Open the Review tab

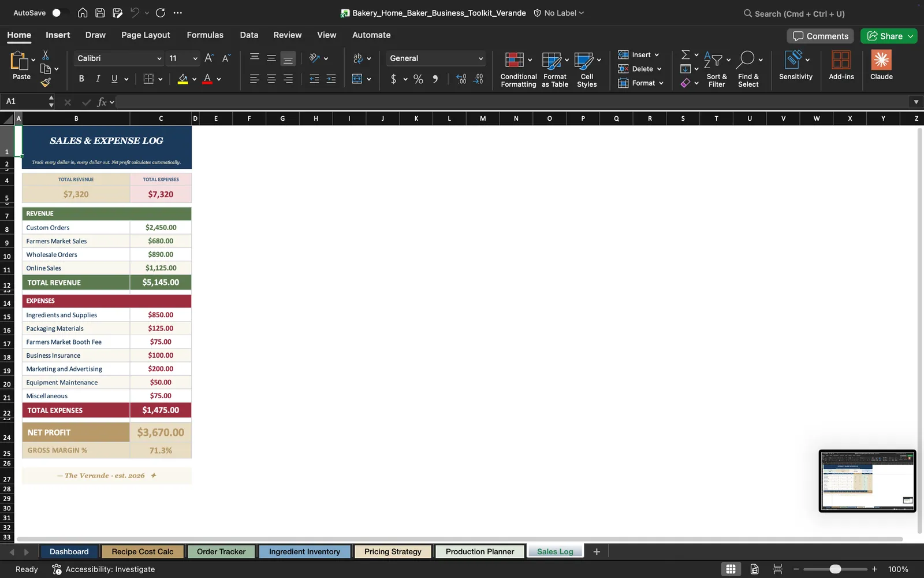pyautogui.click(x=288, y=35)
